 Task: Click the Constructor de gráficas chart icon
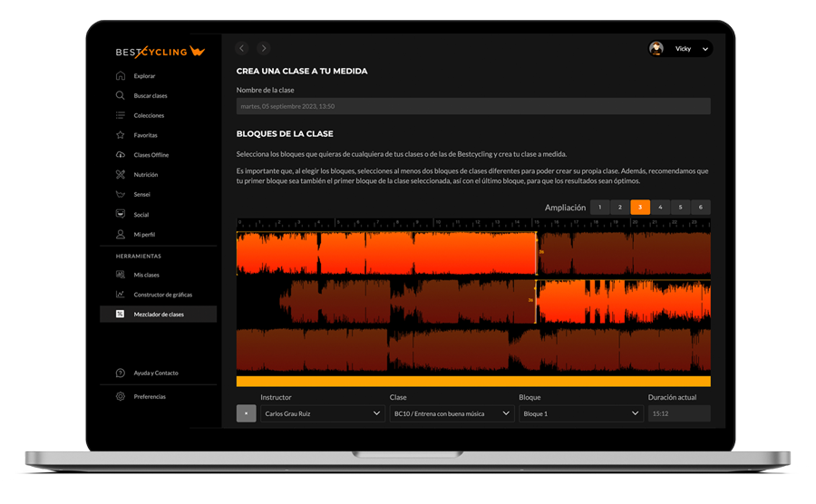pyautogui.click(x=121, y=295)
